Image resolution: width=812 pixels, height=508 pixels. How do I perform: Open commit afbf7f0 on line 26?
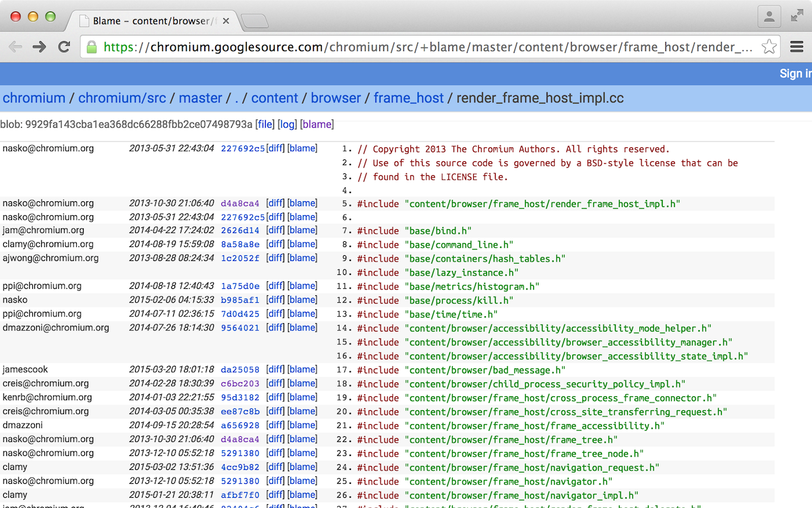240,495
